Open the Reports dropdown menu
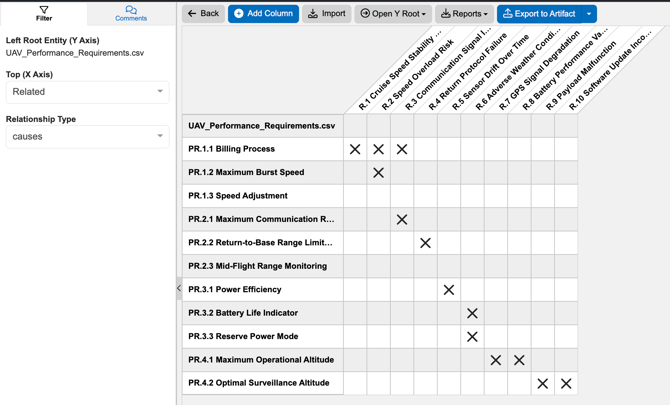The width and height of the screenshot is (670, 405). coord(464,14)
